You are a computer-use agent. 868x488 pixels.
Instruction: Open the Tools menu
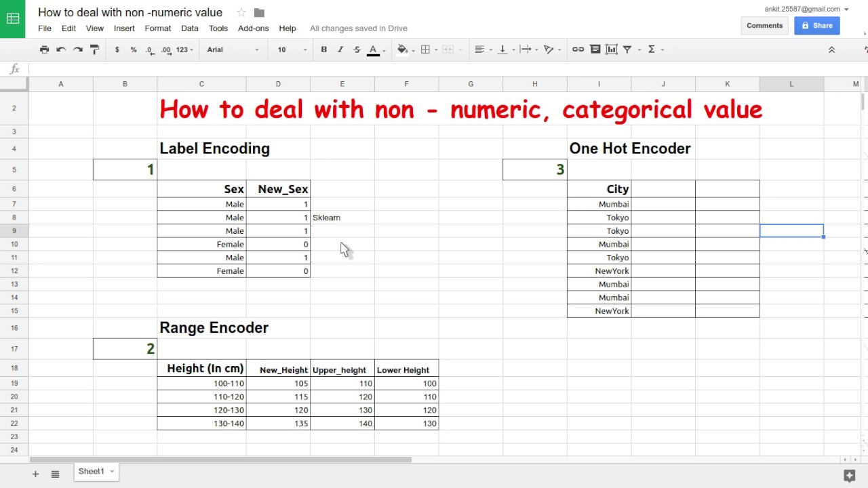[218, 28]
